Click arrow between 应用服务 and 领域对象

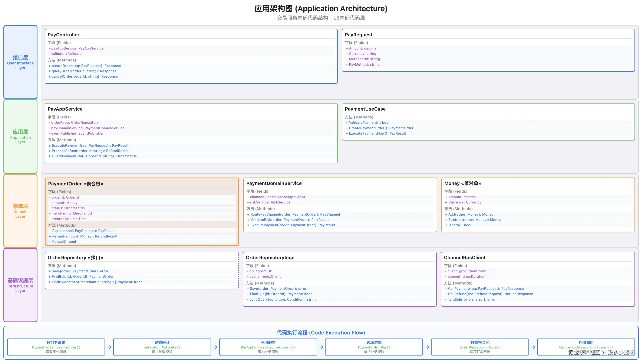321,347
